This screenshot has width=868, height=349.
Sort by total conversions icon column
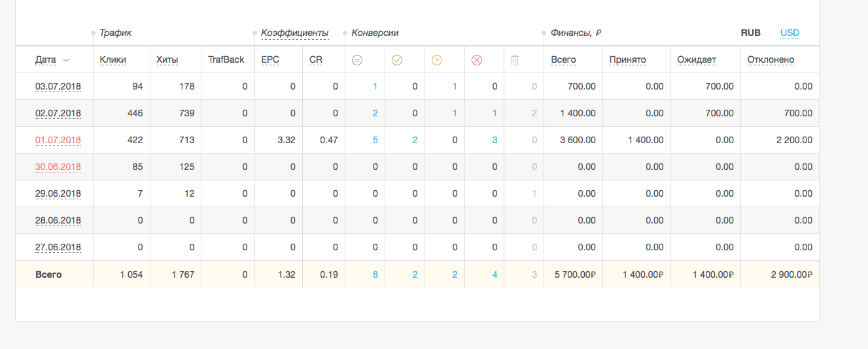[x=357, y=60]
